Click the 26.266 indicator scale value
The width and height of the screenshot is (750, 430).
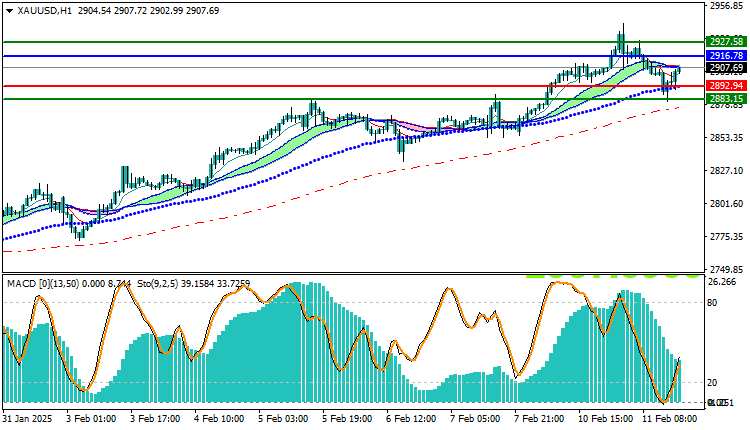tap(722, 282)
